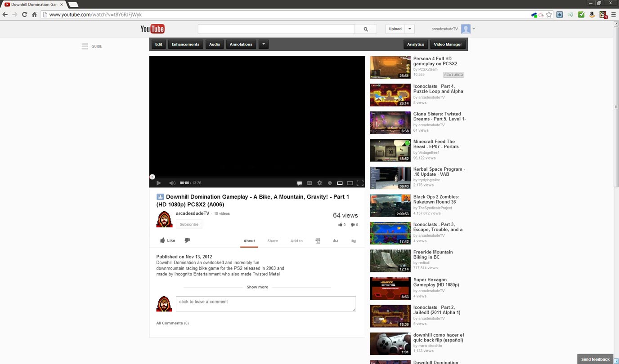Open the Annotations editing tab

(241, 44)
